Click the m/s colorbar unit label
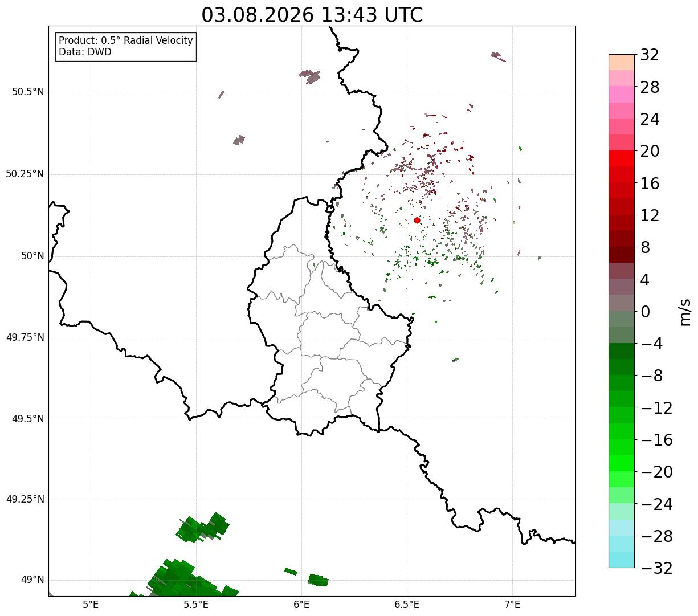The width and height of the screenshot is (698, 616). [685, 312]
